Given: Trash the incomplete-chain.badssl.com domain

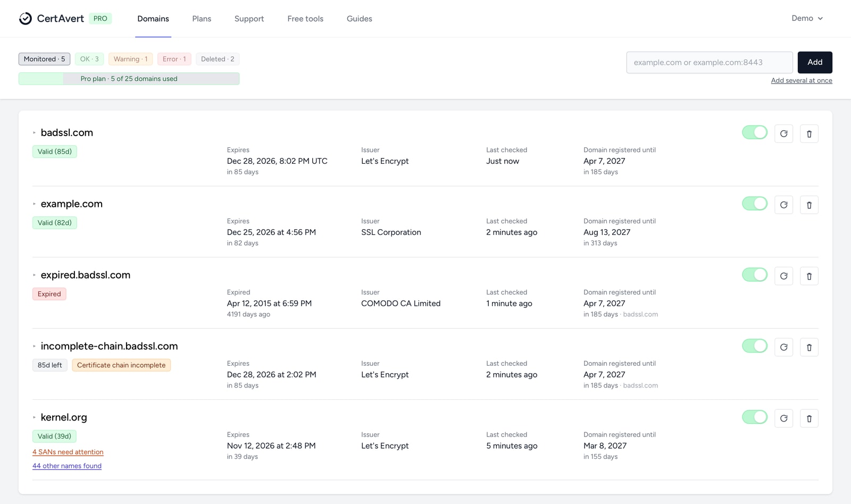Looking at the screenshot, I should 809,348.
